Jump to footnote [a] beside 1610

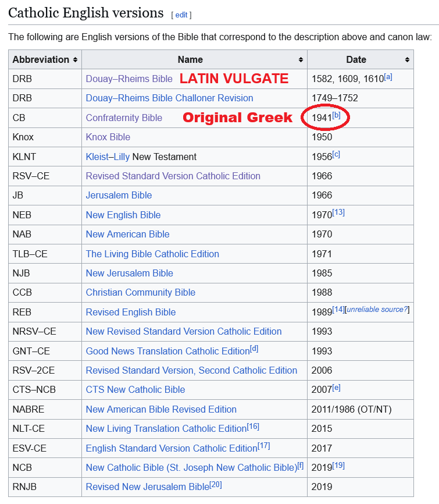pos(388,77)
